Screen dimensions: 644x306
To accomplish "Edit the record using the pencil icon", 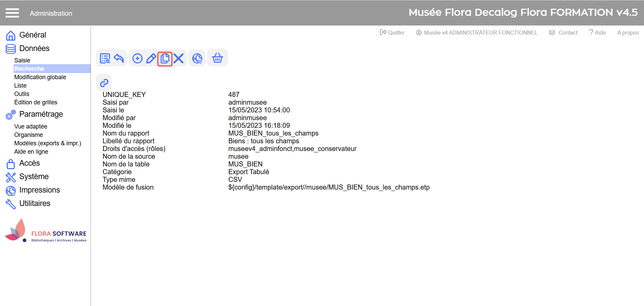I will pyautogui.click(x=151, y=58).
